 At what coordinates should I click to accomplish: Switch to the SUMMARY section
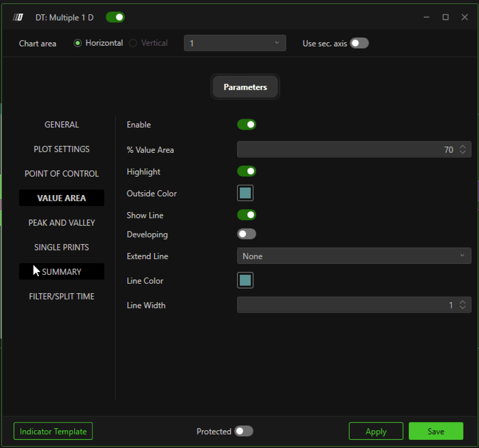(x=62, y=272)
